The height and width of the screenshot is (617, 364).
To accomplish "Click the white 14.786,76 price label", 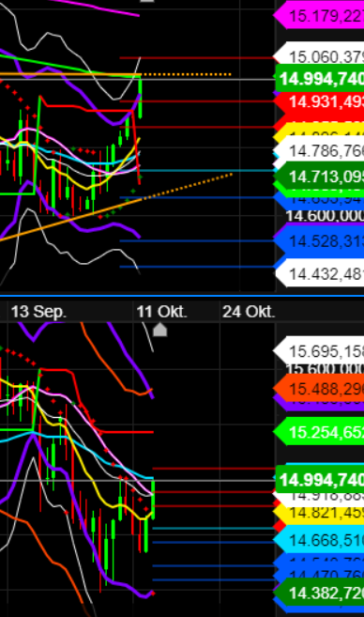I will click(319, 150).
